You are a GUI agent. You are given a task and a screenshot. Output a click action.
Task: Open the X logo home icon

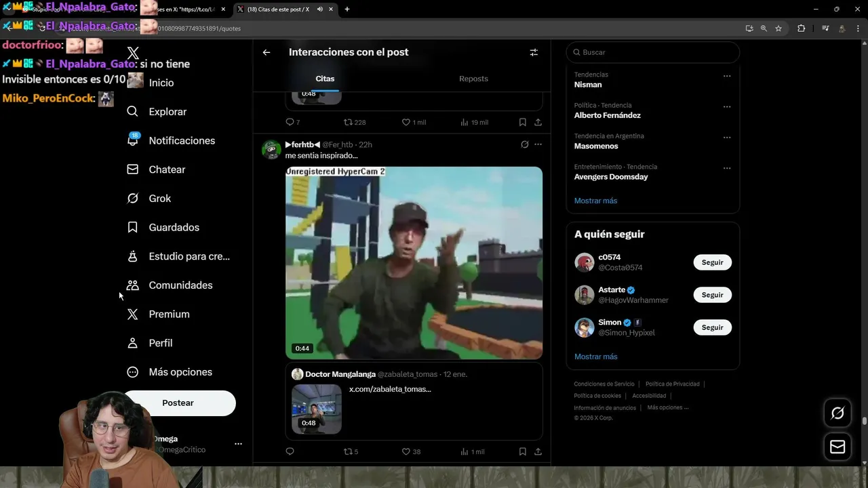pyautogui.click(x=133, y=54)
